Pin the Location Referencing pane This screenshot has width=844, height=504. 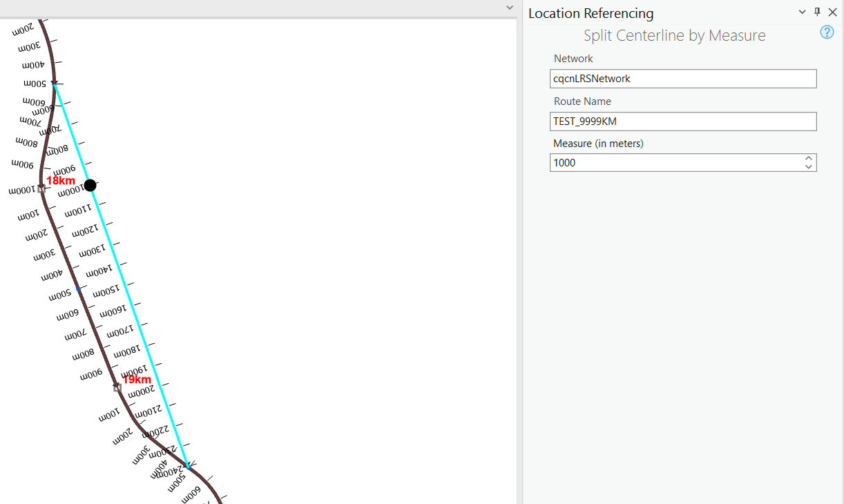click(x=816, y=12)
